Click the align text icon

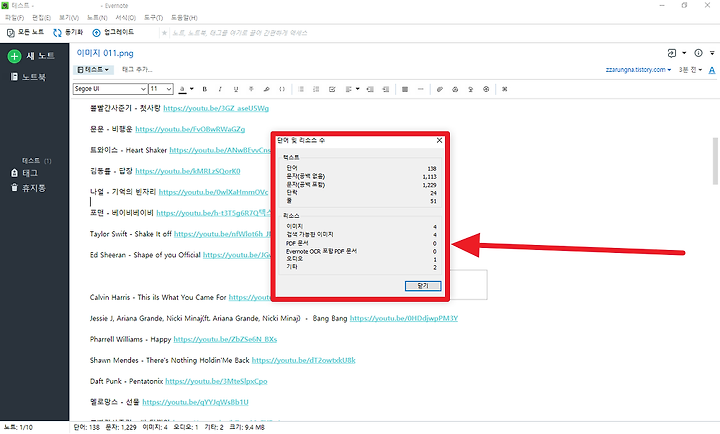349,89
